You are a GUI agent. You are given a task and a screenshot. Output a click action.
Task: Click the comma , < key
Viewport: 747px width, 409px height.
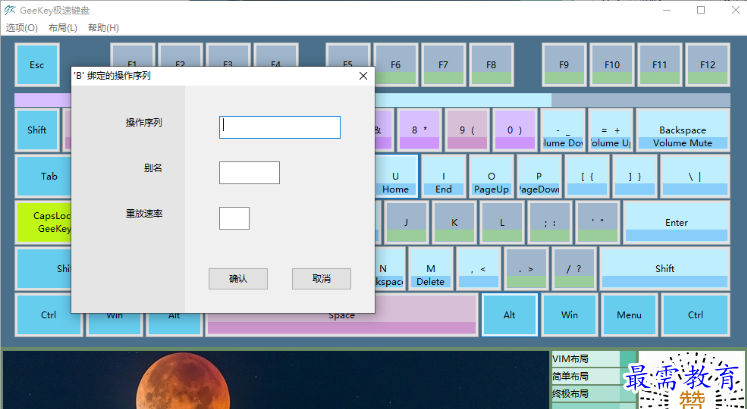[478, 269]
